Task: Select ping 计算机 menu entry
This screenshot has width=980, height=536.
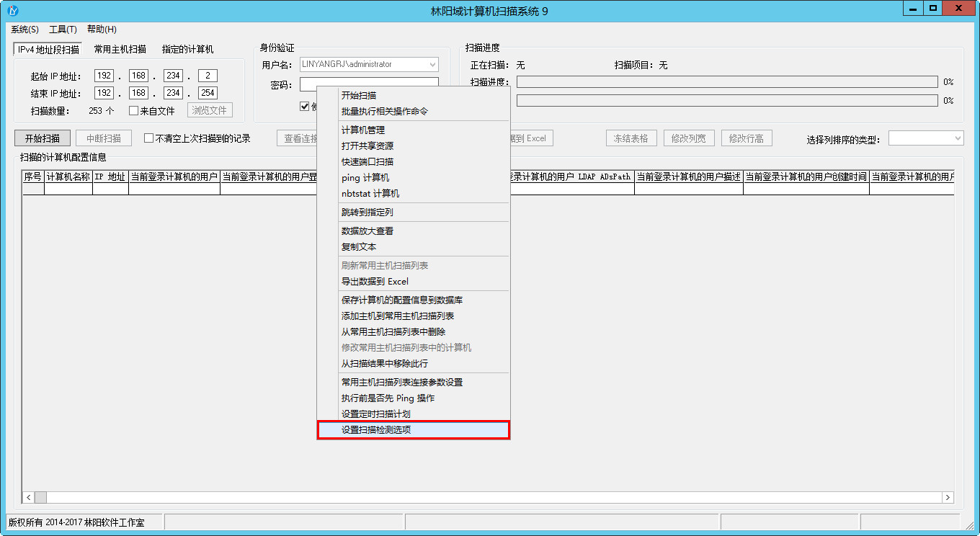Action: (x=414, y=177)
